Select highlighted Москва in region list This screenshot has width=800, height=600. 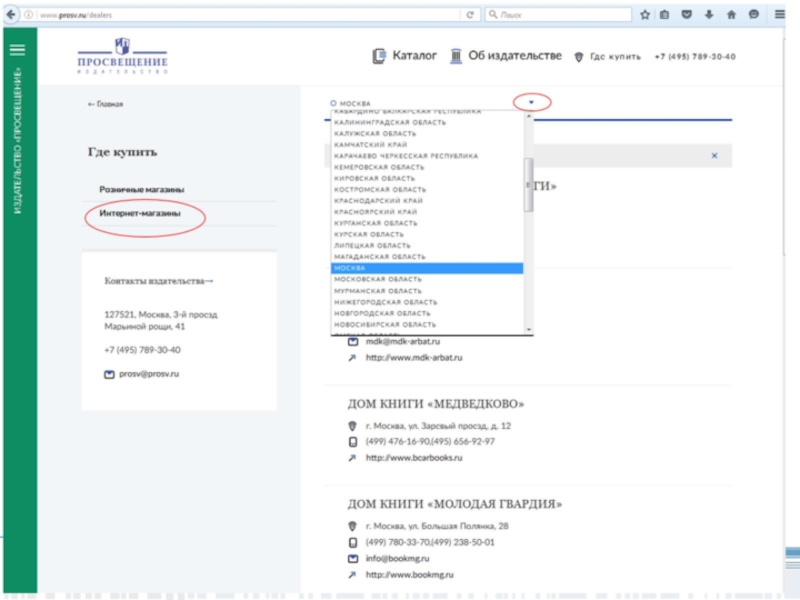tap(427, 268)
